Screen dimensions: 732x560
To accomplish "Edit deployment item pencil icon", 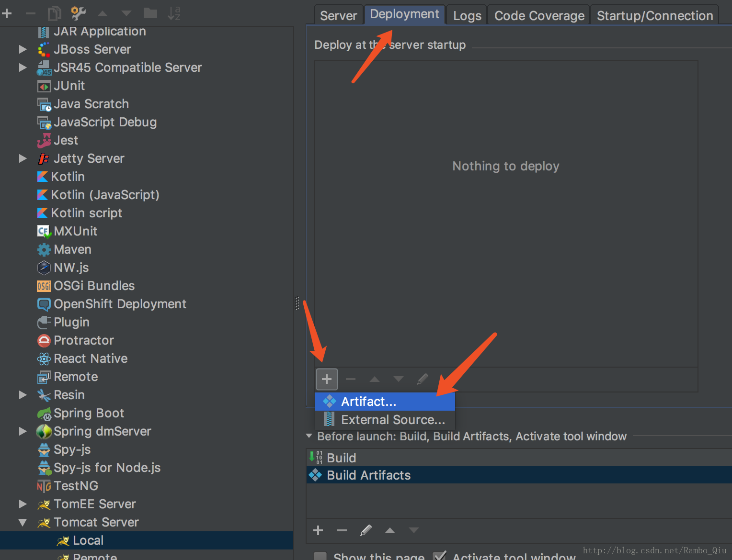I will pyautogui.click(x=422, y=379).
